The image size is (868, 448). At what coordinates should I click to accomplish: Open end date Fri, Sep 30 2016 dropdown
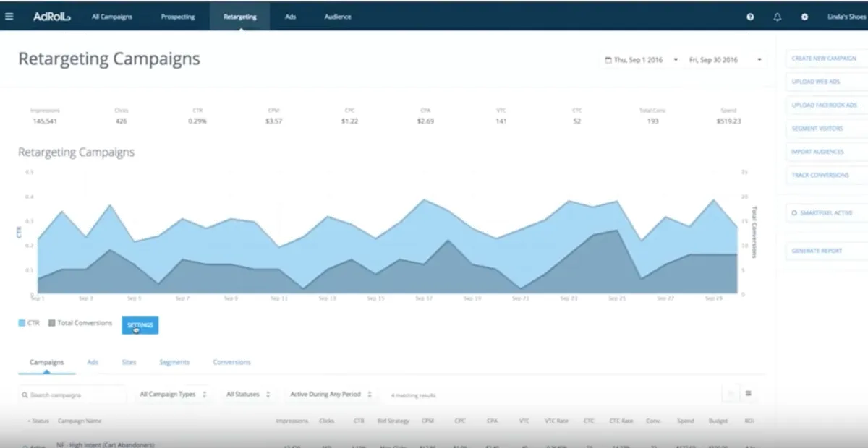726,60
